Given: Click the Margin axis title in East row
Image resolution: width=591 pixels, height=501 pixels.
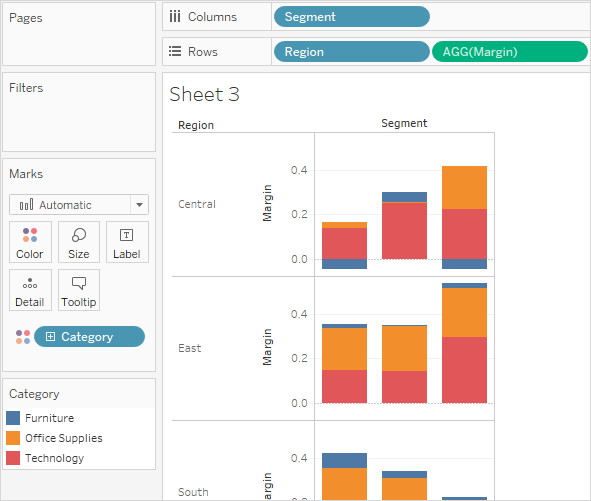Looking at the screenshot, I should tap(267, 347).
